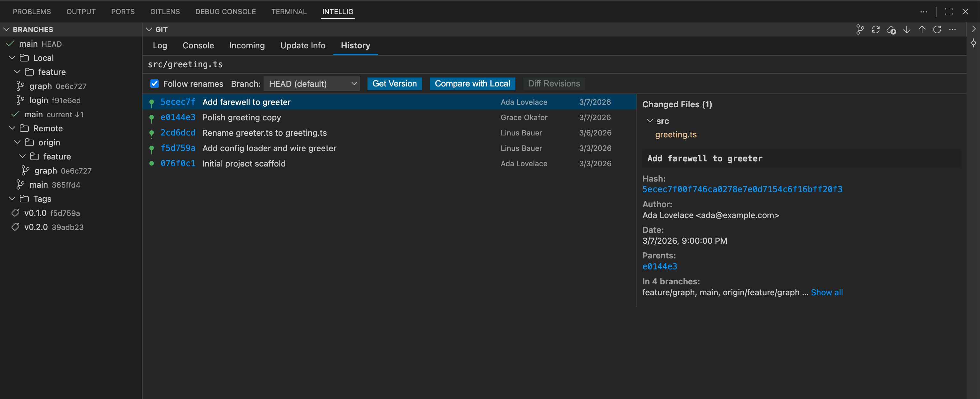Maximize the panel size
This screenshot has height=399, width=980.
tap(948, 12)
